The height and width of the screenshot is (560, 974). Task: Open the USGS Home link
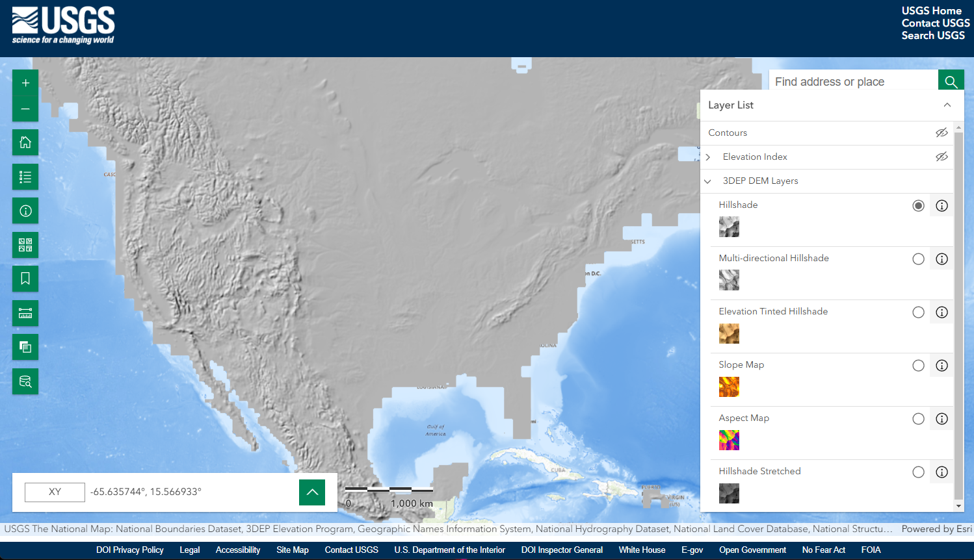coord(931,11)
